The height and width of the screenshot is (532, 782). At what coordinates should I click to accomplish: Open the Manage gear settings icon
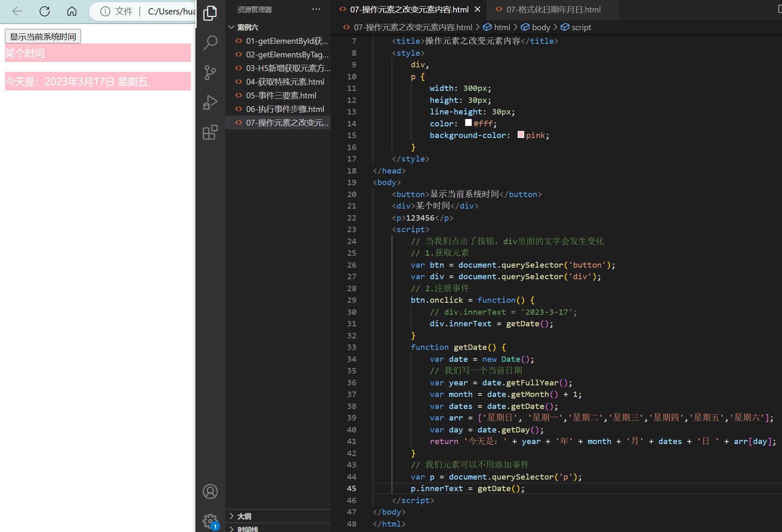(210, 521)
